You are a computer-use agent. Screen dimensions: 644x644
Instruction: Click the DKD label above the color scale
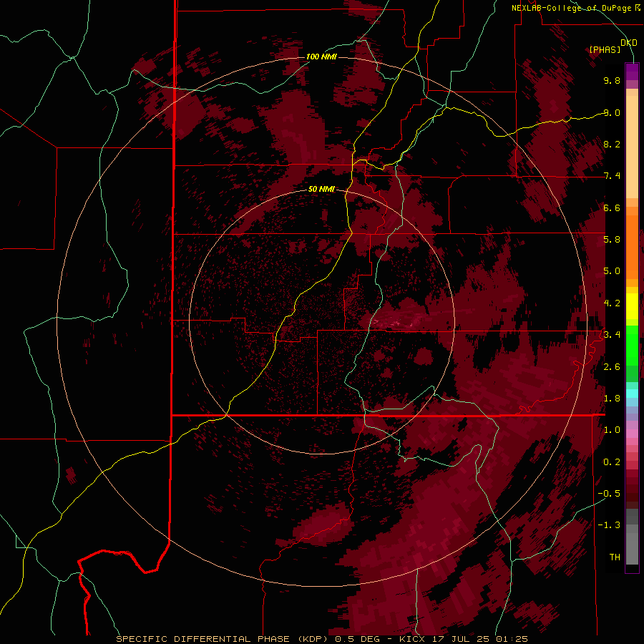pos(629,43)
